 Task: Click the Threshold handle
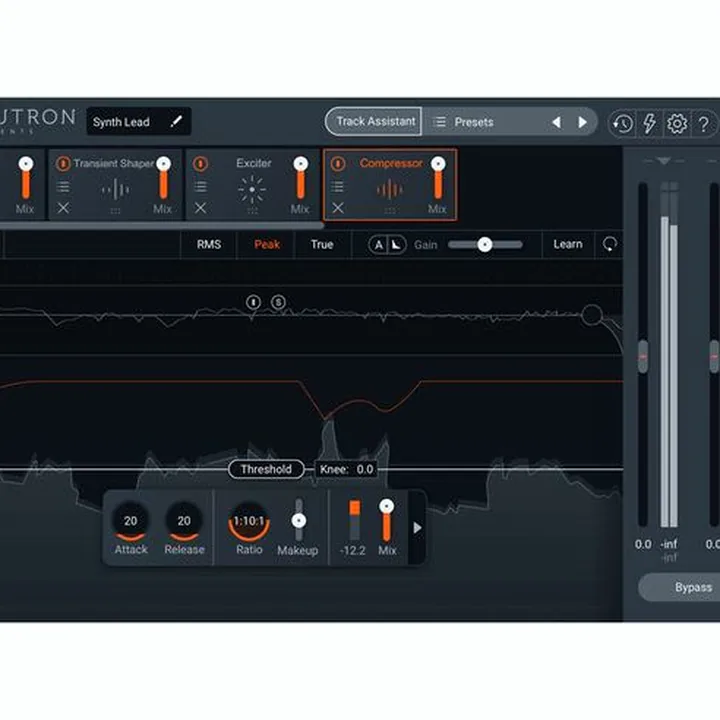click(x=266, y=469)
